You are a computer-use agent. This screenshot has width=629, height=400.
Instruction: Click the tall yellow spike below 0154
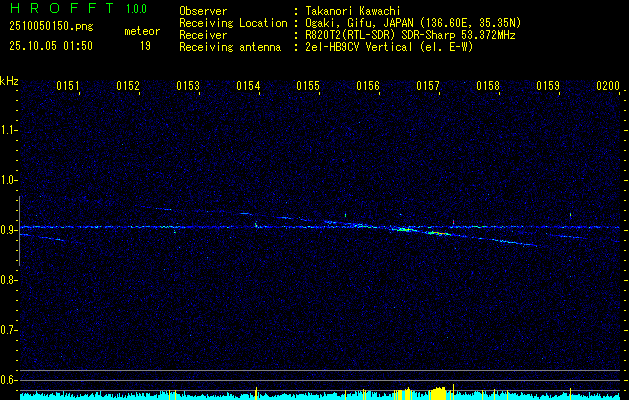click(x=256, y=394)
